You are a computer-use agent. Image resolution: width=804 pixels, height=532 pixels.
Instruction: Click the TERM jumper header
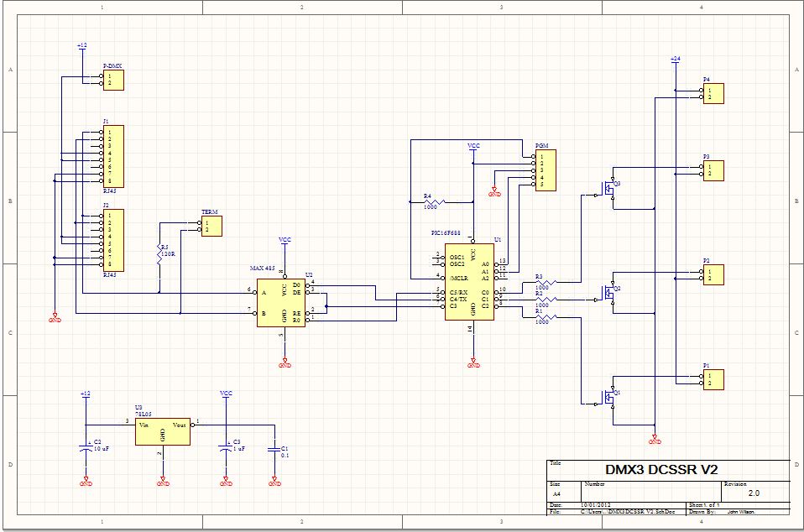point(211,226)
